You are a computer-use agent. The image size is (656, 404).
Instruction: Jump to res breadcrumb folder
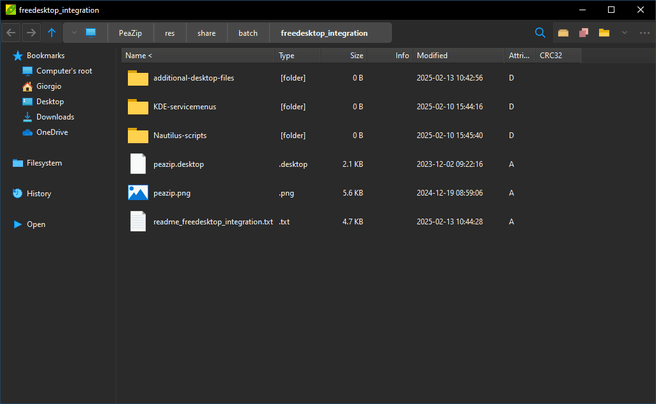pyautogui.click(x=169, y=33)
